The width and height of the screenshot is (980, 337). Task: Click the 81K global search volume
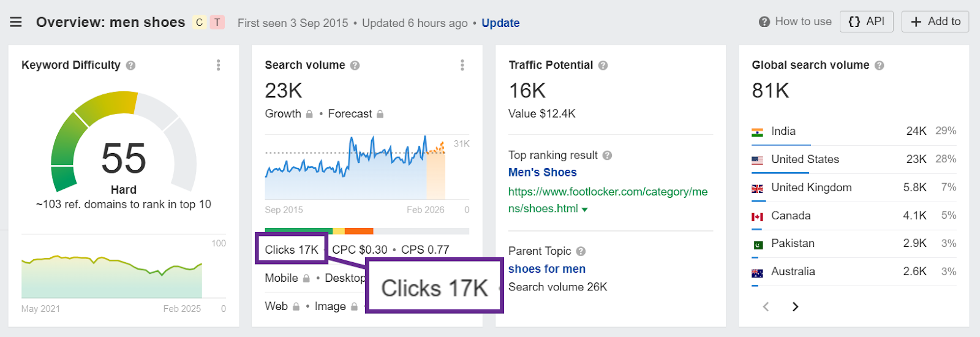click(771, 91)
